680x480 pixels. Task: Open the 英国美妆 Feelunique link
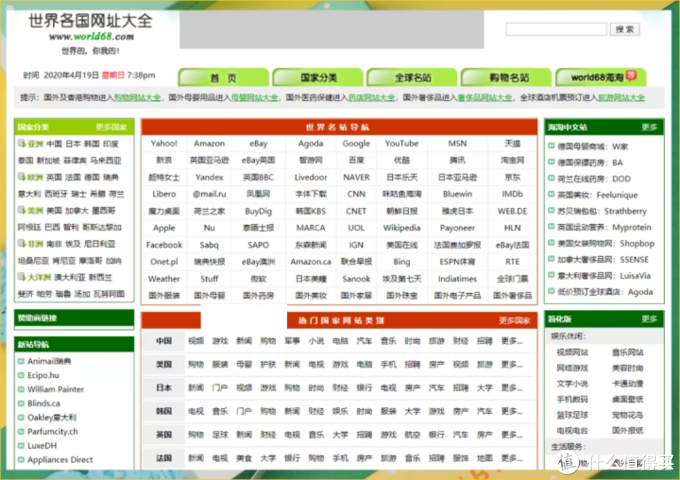598,195
